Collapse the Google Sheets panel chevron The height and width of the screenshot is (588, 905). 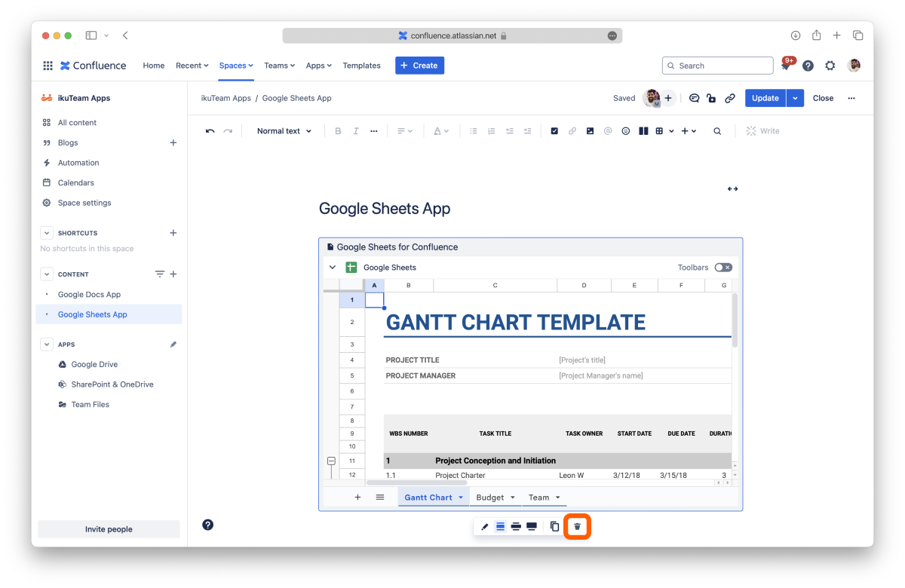(x=333, y=268)
